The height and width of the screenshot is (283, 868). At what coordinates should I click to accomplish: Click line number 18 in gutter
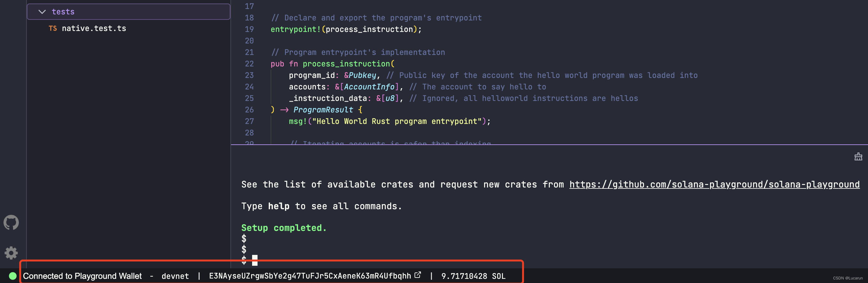249,18
